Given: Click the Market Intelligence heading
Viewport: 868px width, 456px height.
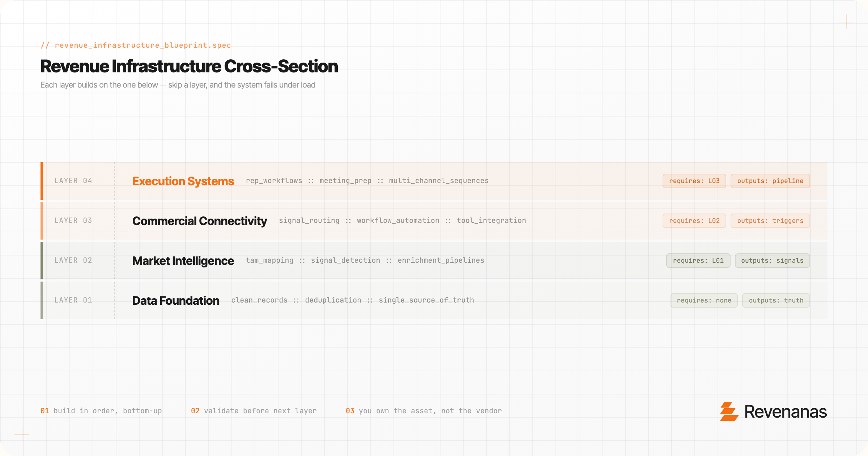Looking at the screenshot, I should tap(183, 261).
